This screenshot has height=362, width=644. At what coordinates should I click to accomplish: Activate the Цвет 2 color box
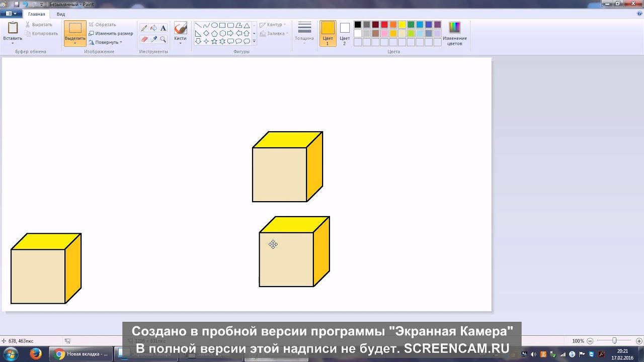pyautogui.click(x=345, y=34)
